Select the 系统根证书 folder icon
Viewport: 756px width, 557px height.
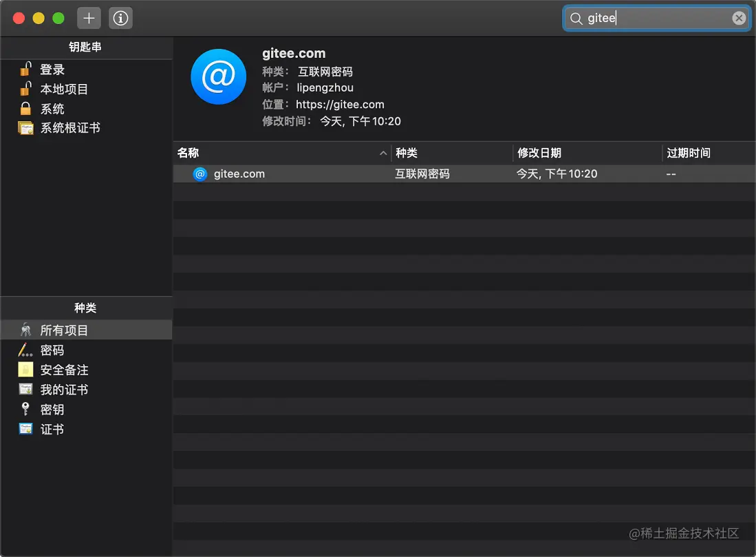tap(25, 128)
